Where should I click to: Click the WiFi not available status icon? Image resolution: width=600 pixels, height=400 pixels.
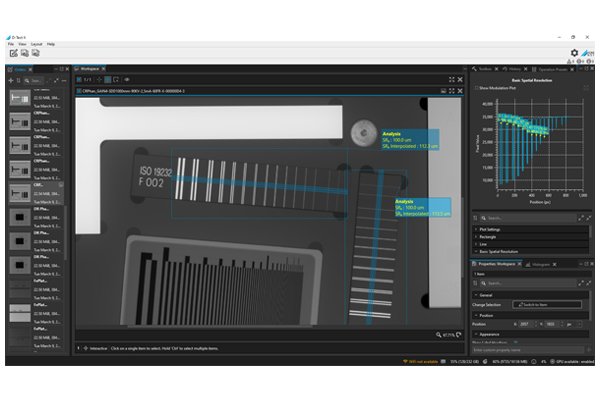(x=405, y=361)
